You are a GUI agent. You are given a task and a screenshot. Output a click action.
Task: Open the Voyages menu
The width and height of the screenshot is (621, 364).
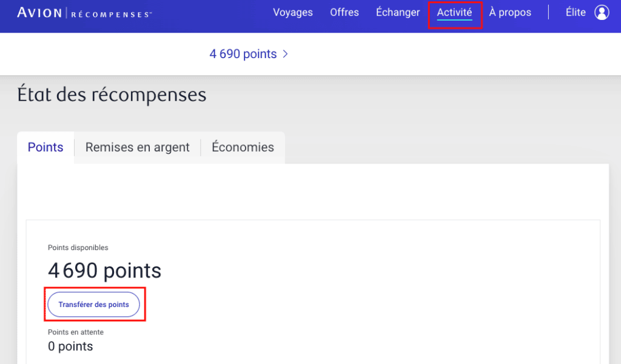pos(293,12)
